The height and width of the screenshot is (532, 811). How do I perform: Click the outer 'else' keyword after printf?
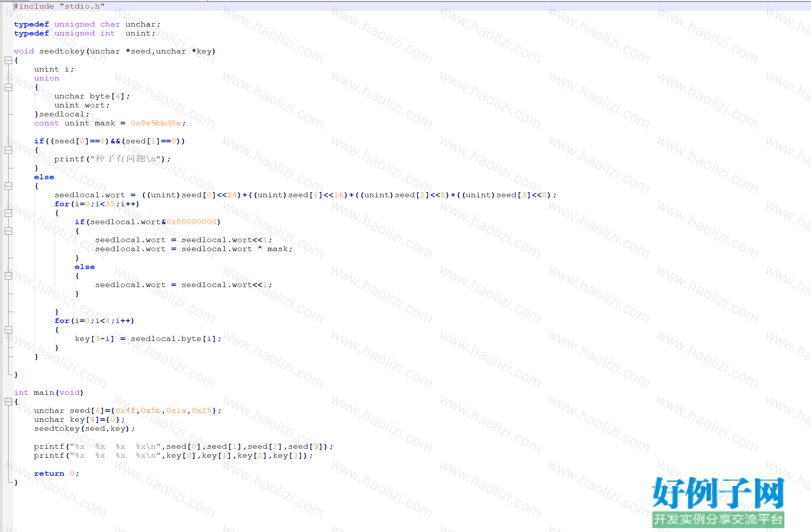(x=44, y=177)
